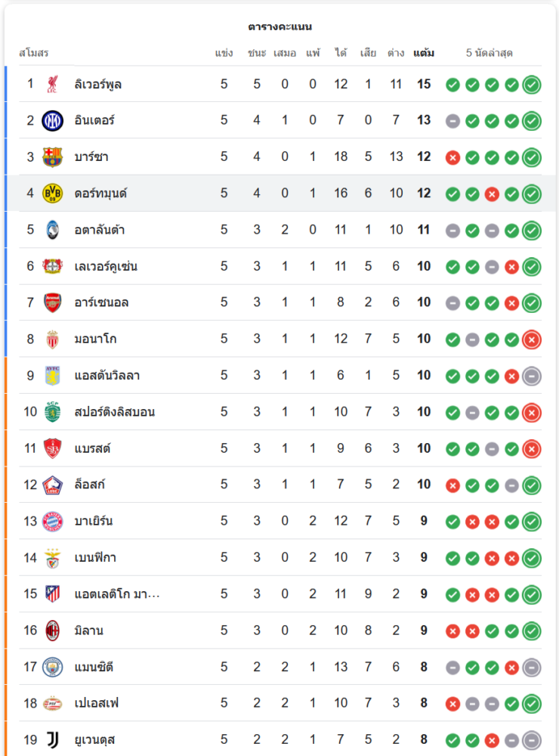
Task: Click the 5 นัดล่าสุด column header
Action: click(490, 53)
